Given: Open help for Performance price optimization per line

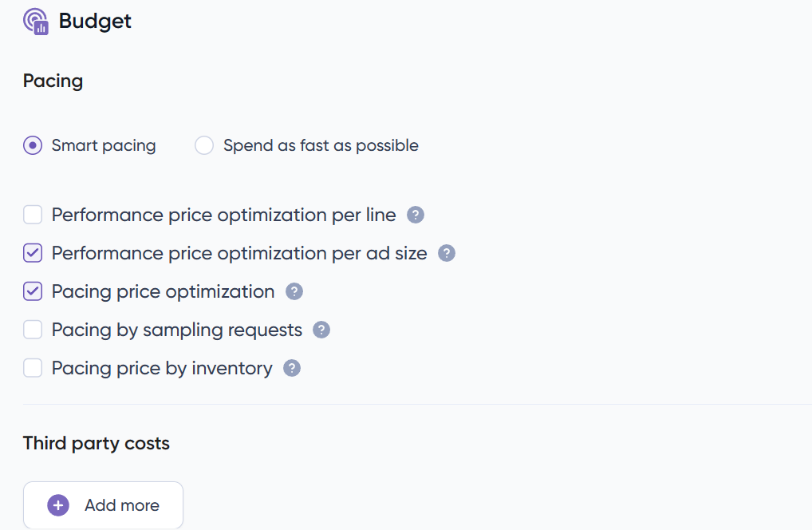Looking at the screenshot, I should pos(416,215).
